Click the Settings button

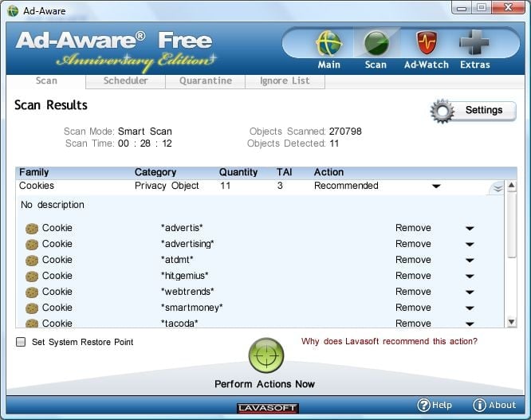[474, 111]
